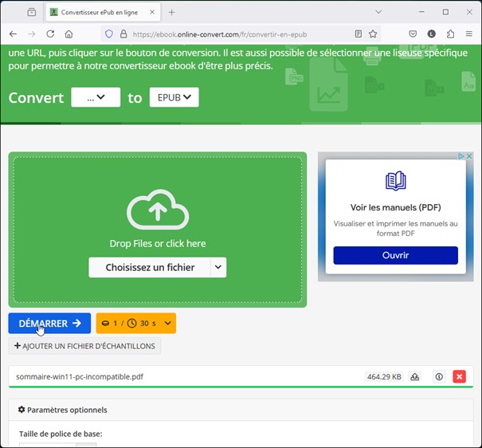Viewport: 482px width, 448px height.
Task: Bookmark this page with the star icon
Action: (373, 34)
